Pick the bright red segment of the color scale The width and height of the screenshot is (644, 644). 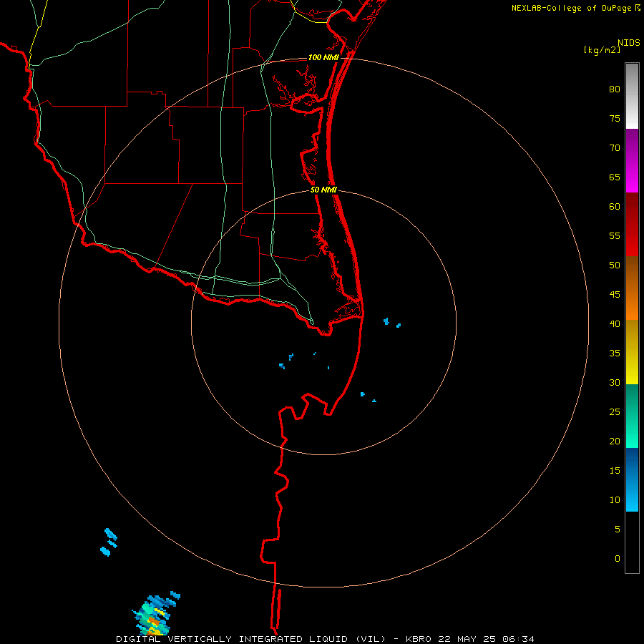click(x=632, y=224)
